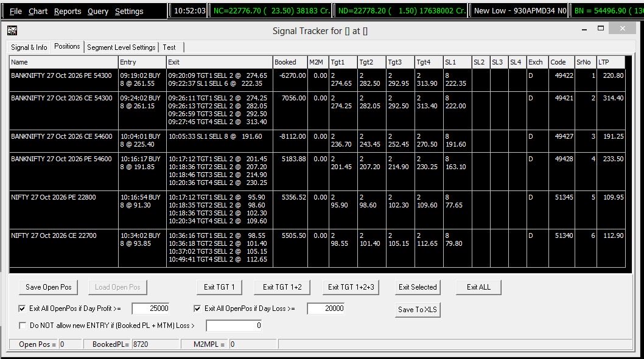The width and height of the screenshot is (644, 359).
Task: Click the Booked column header
Action: point(290,62)
